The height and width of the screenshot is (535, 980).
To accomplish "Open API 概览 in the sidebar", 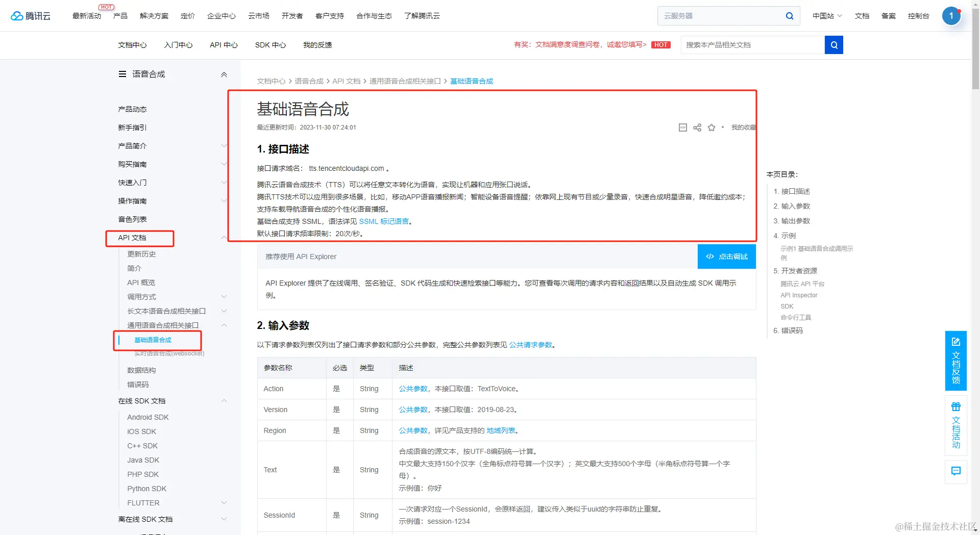I will click(141, 283).
